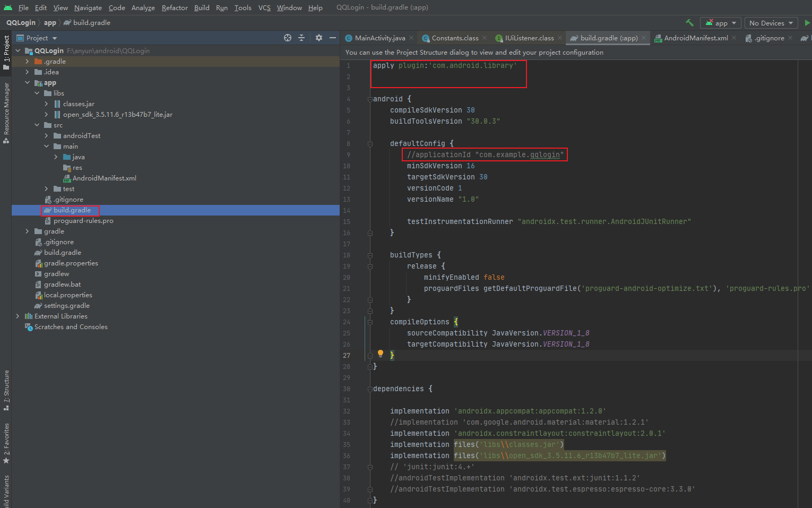Fold the defaultConfig block on line 8

click(370, 144)
